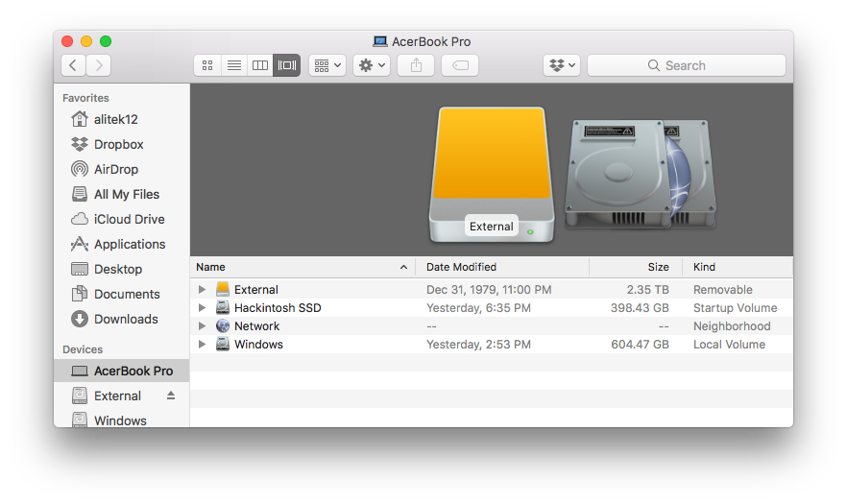Click the Windows drive list icon

[223, 344]
